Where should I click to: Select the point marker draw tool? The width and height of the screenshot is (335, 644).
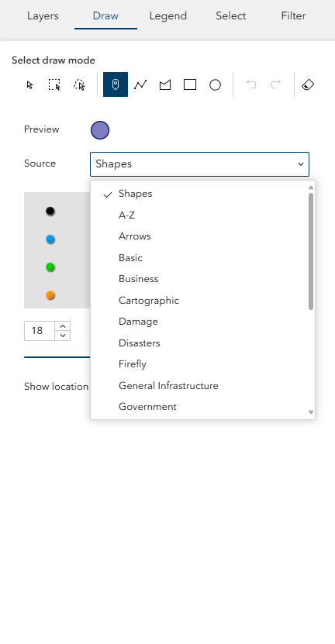click(116, 84)
